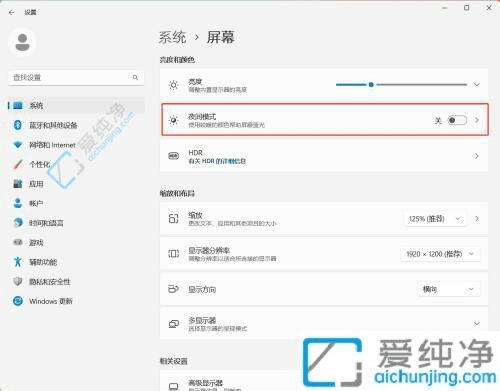Expand the 多显示器 section chevron

[477, 323]
